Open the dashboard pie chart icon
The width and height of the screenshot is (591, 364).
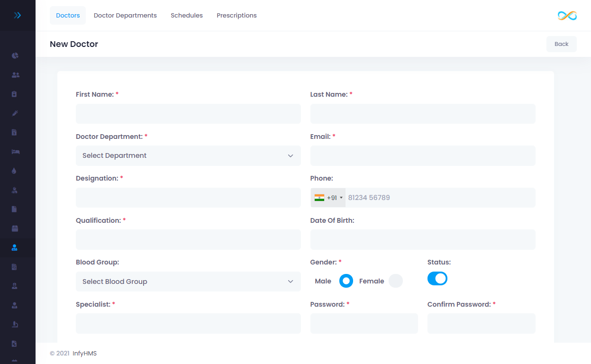coord(15,55)
